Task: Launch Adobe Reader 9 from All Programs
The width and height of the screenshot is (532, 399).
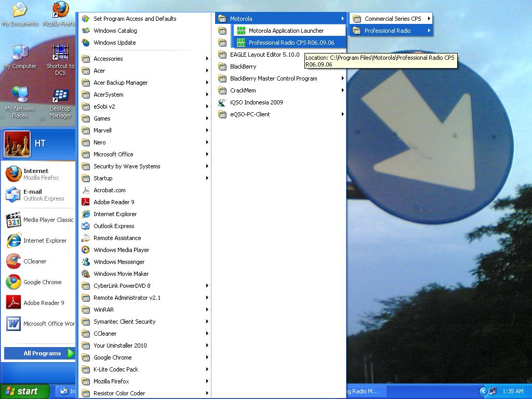Action: pyautogui.click(x=145, y=202)
